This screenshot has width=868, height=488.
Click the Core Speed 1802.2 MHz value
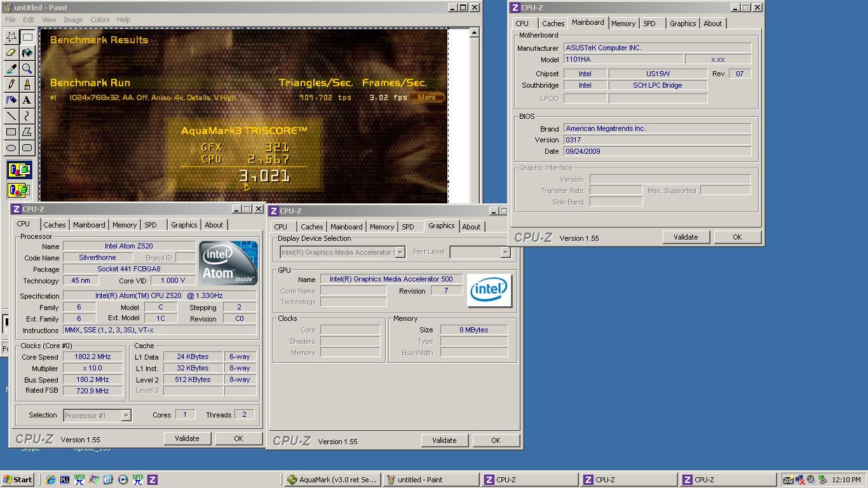point(93,357)
